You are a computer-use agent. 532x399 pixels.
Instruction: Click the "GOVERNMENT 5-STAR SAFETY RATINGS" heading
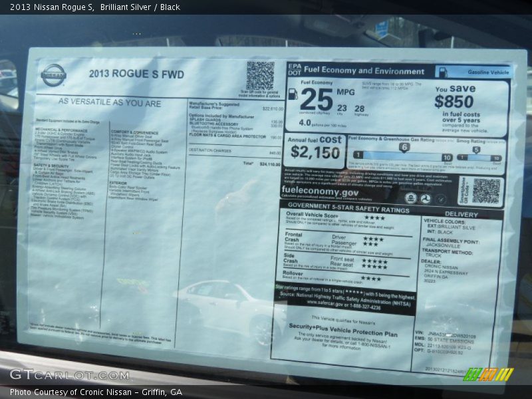pyautogui.click(x=348, y=207)
